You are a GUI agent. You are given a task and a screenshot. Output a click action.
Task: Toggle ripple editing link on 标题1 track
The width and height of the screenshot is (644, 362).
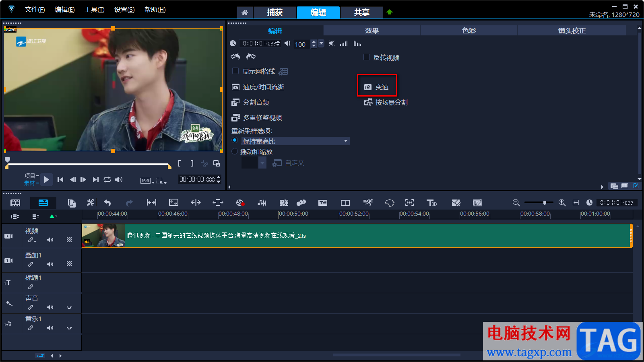click(x=31, y=287)
